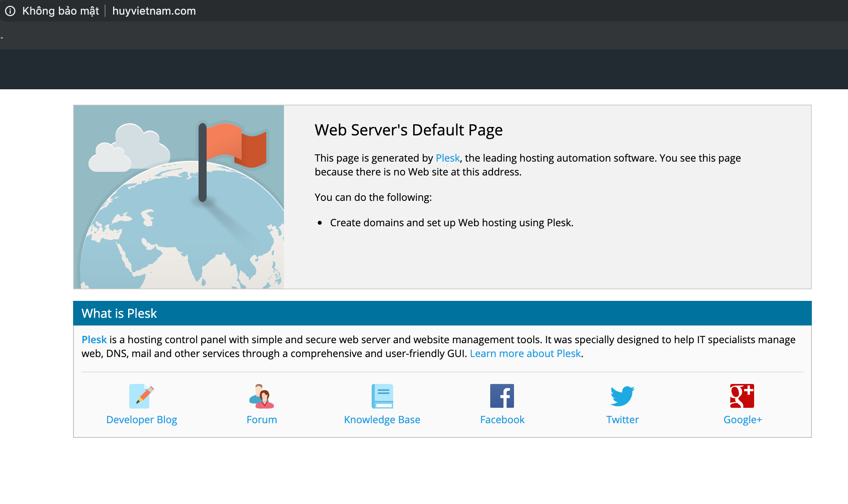Click the Knowledge Base book icon
The width and height of the screenshot is (848, 504).
coord(382,396)
